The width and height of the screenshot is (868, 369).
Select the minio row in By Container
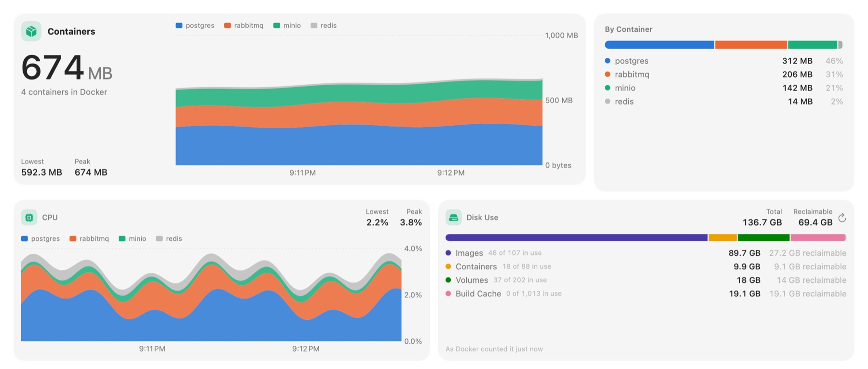[x=724, y=88]
